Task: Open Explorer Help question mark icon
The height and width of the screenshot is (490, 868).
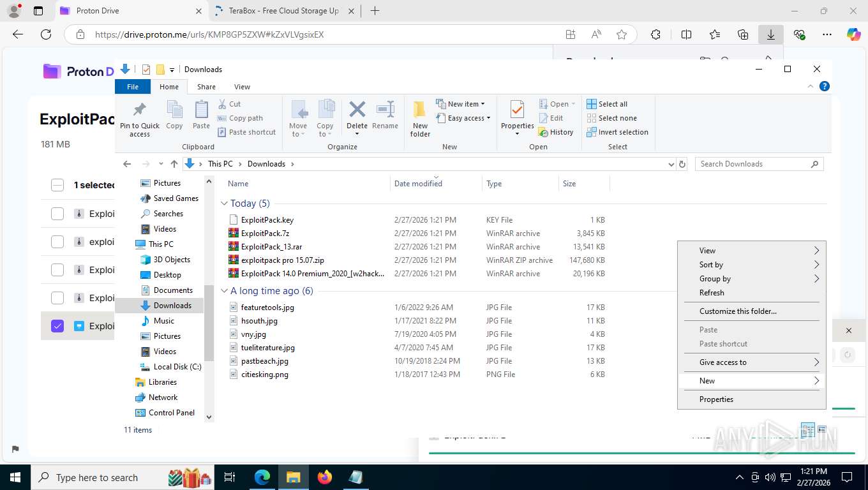Action: (825, 86)
